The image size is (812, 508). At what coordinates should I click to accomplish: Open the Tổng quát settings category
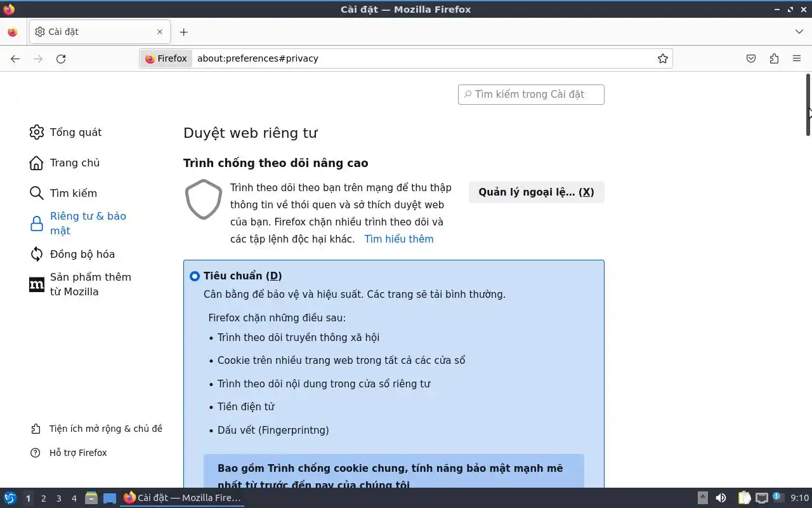[65, 132]
